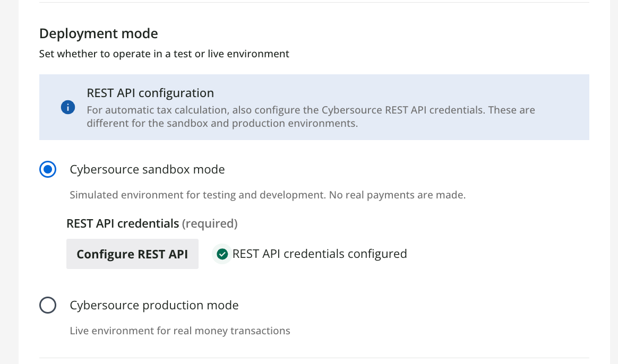Viewport: 618px width, 364px height.
Task: Click the Deployment mode heading
Action: point(98,33)
